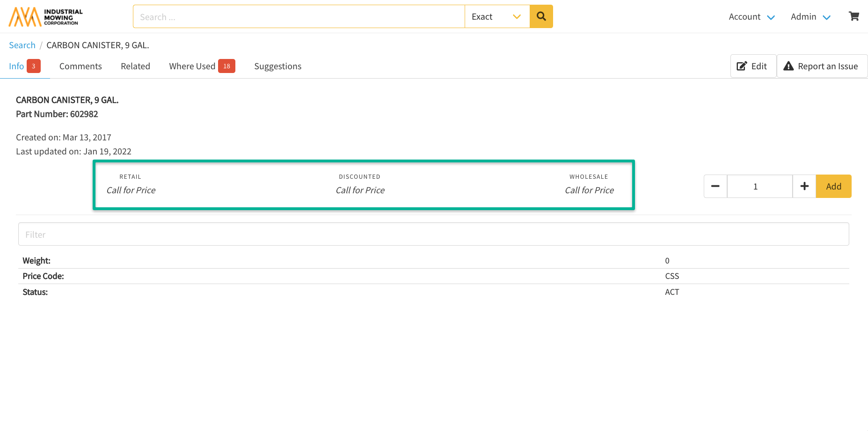868x431 pixels.
Task: Click the magnifying glass search icon
Action: [541, 16]
